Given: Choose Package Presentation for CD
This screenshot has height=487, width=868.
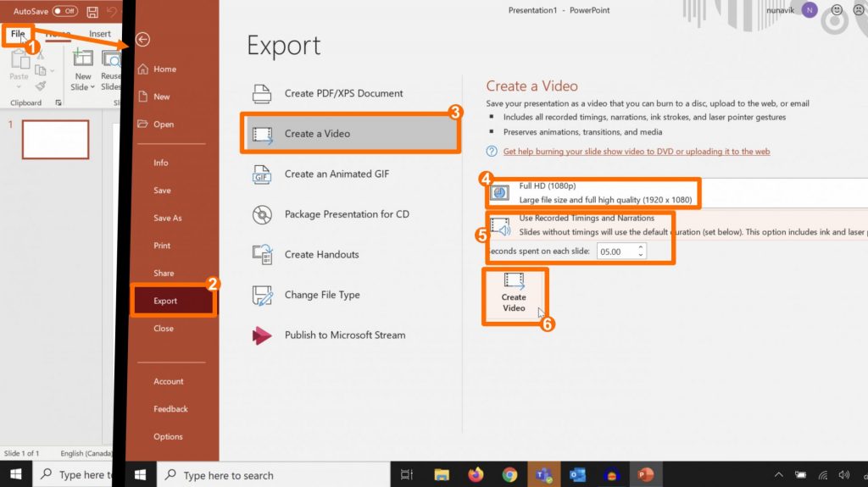Looking at the screenshot, I should click(x=346, y=214).
